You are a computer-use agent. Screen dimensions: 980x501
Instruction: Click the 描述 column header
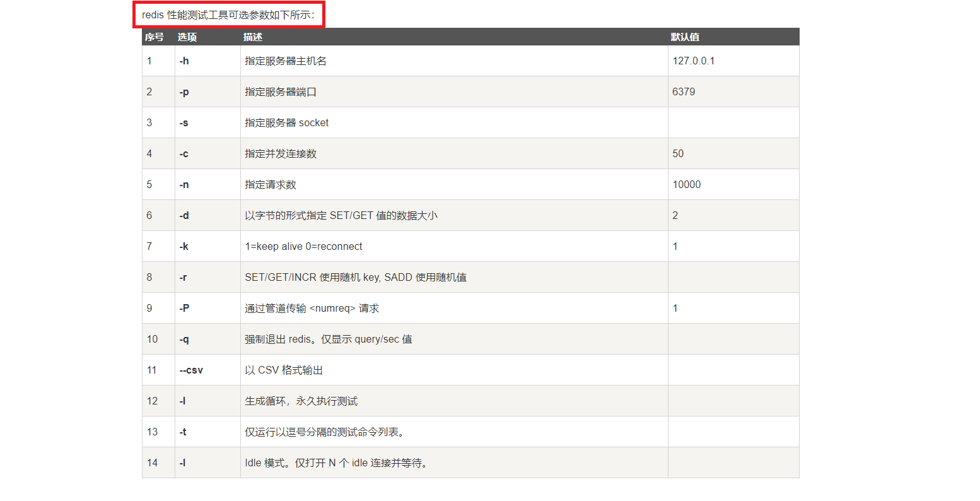coord(253,37)
